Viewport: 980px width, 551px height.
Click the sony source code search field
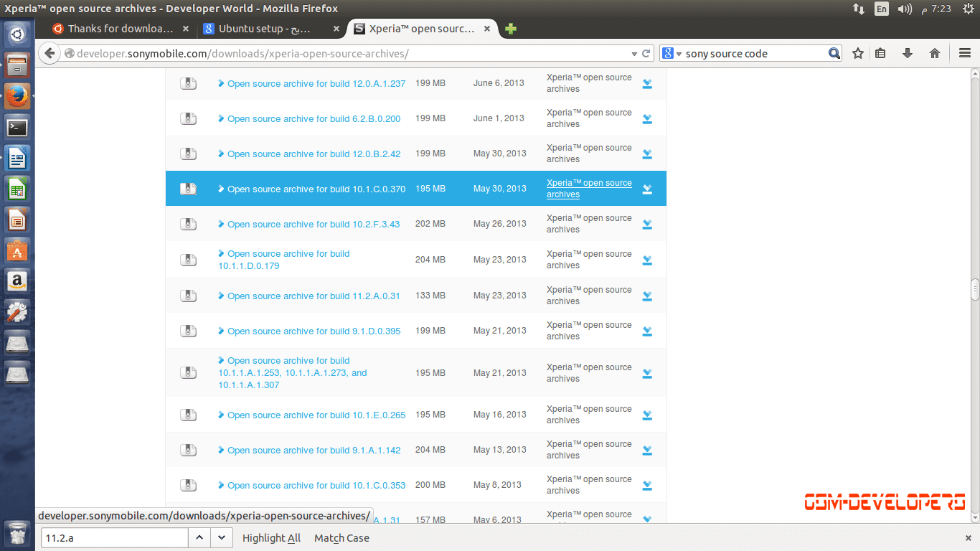pos(755,54)
